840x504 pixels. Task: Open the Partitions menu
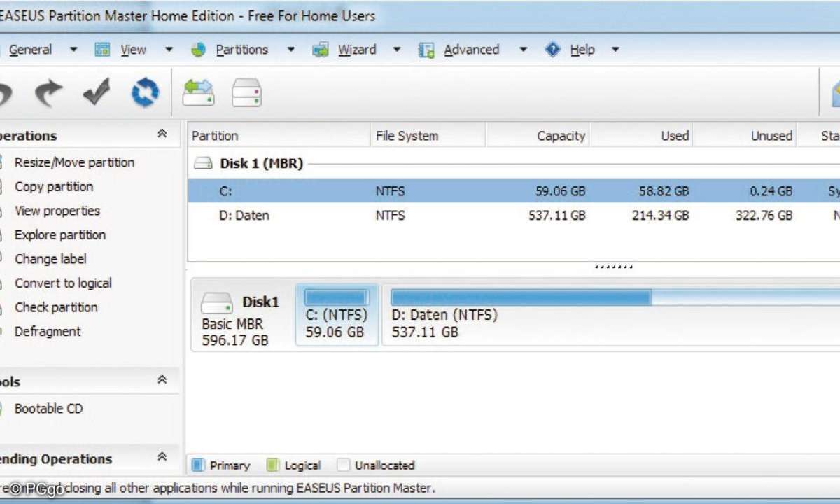(x=241, y=50)
